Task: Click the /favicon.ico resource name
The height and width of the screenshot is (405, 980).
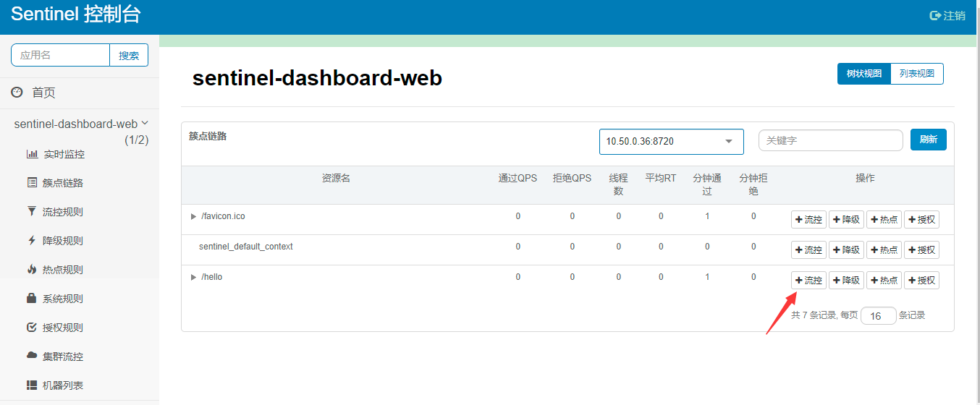Action: point(223,216)
